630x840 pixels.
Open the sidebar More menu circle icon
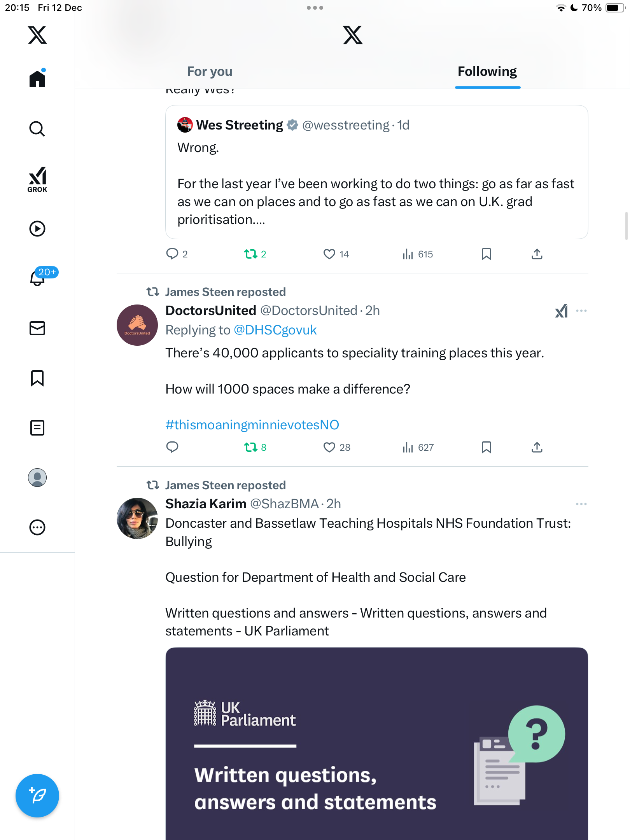pyautogui.click(x=37, y=527)
